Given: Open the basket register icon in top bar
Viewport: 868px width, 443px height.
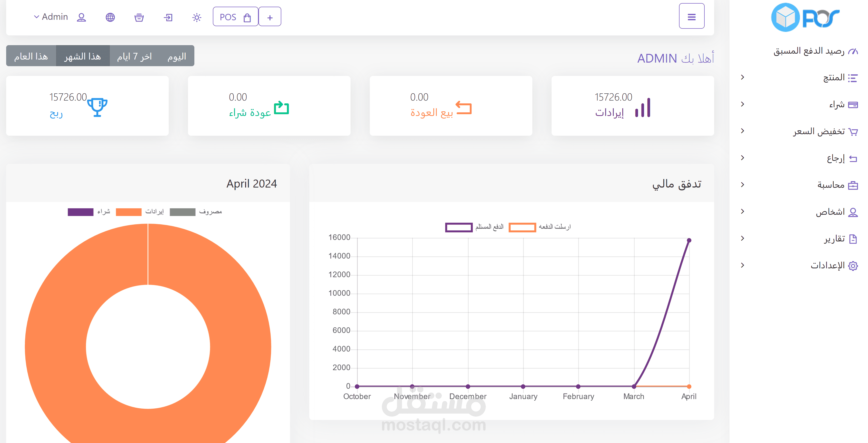Looking at the screenshot, I should [139, 17].
